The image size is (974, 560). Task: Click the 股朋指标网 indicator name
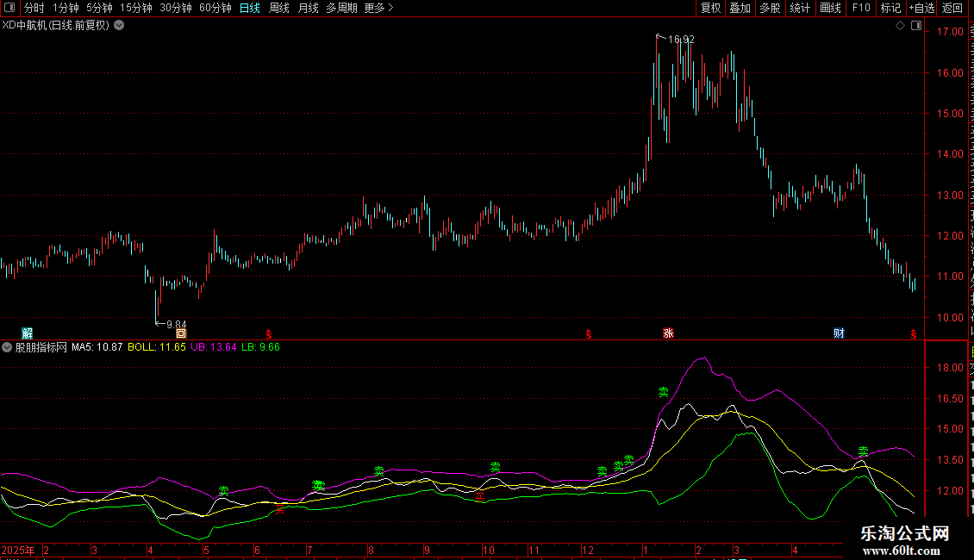[x=41, y=347]
